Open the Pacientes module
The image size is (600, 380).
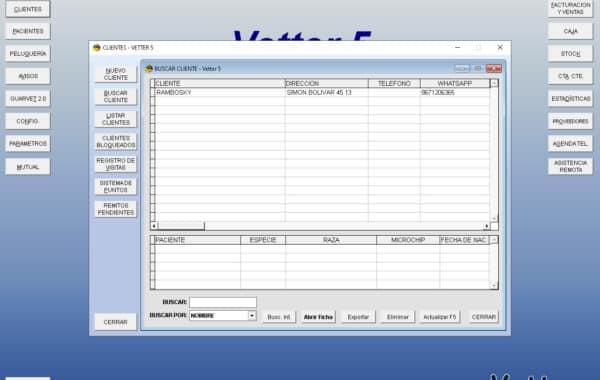(x=28, y=31)
